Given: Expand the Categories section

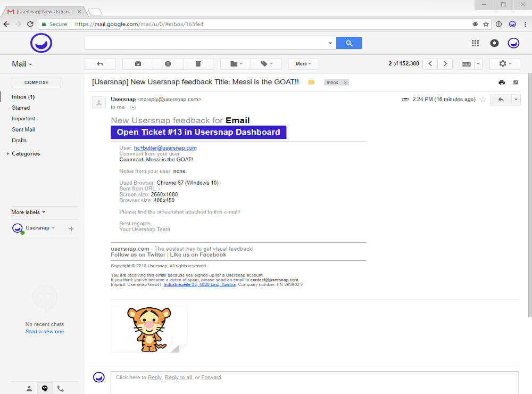Looking at the screenshot, I should pyautogui.click(x=8, y=154).
